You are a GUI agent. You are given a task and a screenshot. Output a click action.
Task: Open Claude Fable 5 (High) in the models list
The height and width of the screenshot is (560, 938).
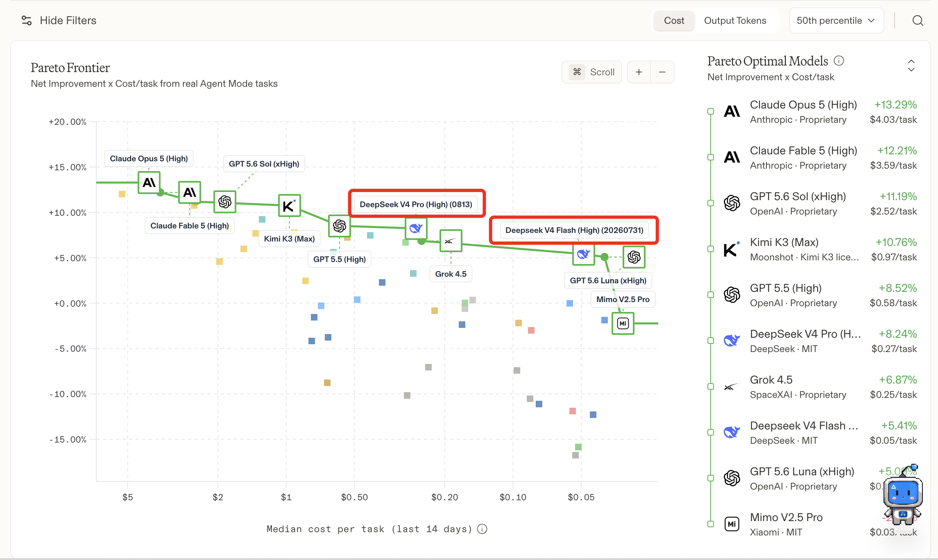tap(804, 151)
